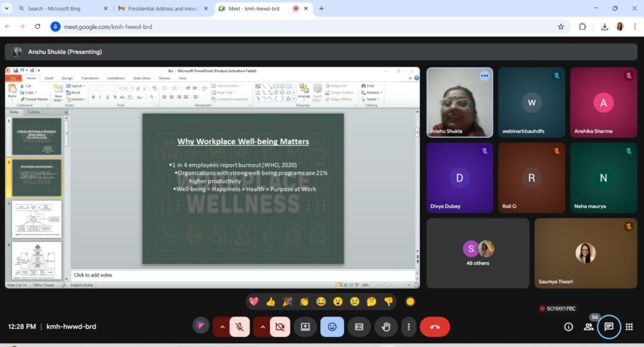
Task: Choose the reaction skin tone yellow circle
Action: tap(410, 302)
